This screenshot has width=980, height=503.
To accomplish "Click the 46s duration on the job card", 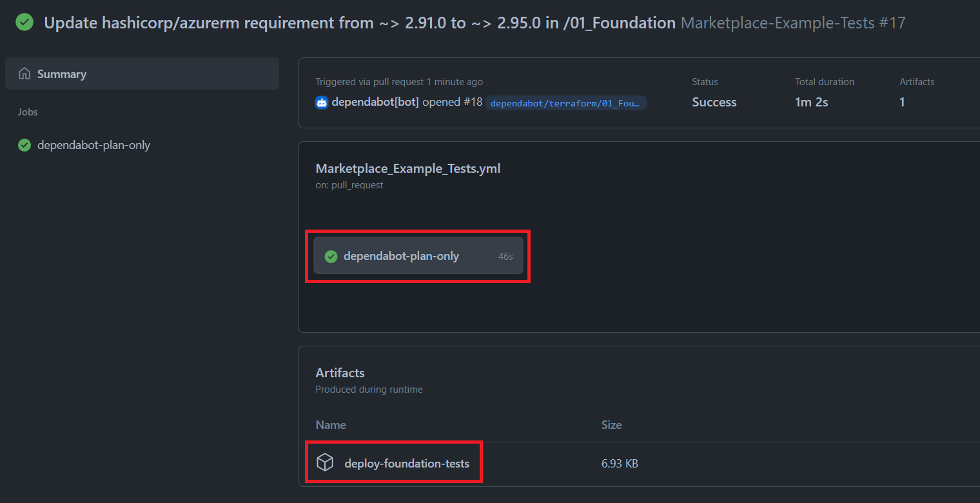I will (505, 256).
